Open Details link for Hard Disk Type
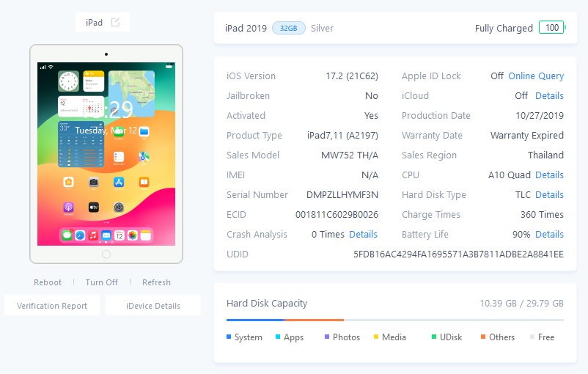Screen dimensions: 588x374 click(549, 194)
